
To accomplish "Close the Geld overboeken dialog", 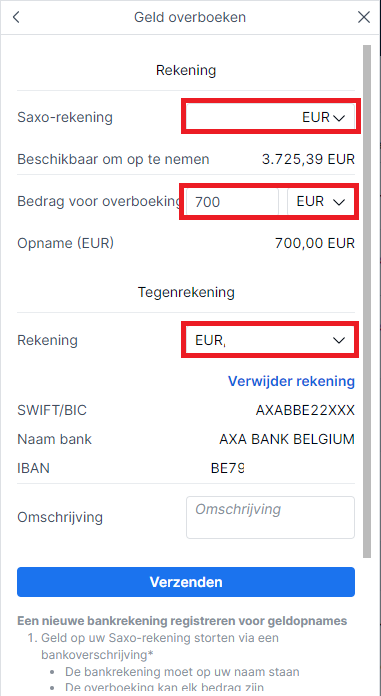I will pos(364,17).
